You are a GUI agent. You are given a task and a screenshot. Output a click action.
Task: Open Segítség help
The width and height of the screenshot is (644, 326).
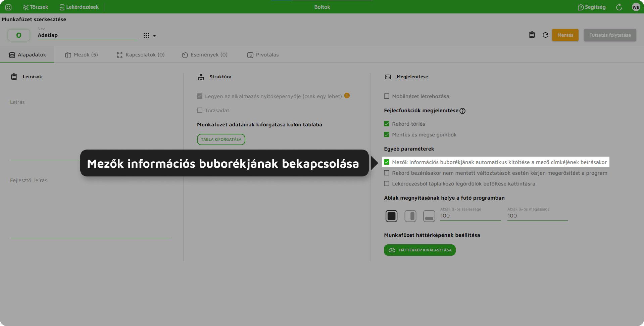tap(591, 7)
